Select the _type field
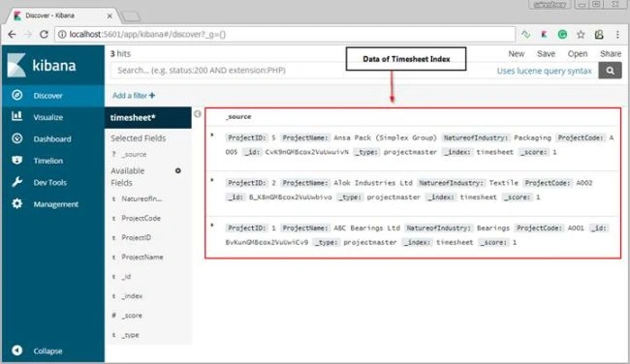This screenshot has width=630, height=364. tap(131, 335)
